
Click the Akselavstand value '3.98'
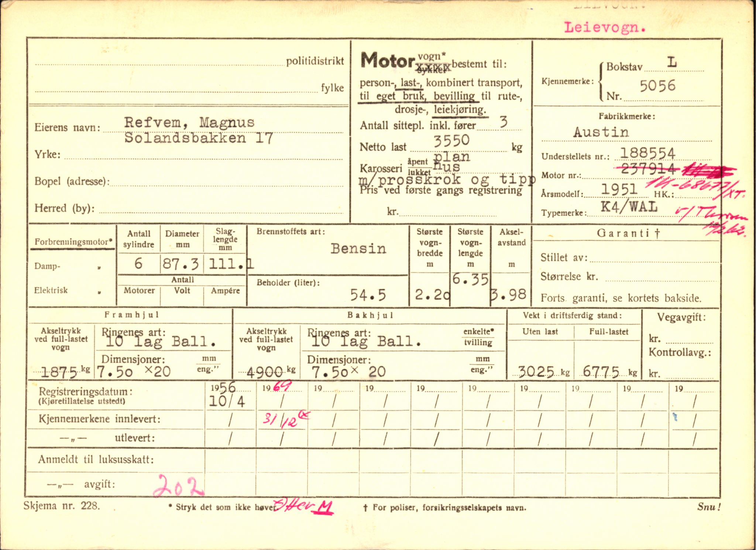[x=508, y=294]
